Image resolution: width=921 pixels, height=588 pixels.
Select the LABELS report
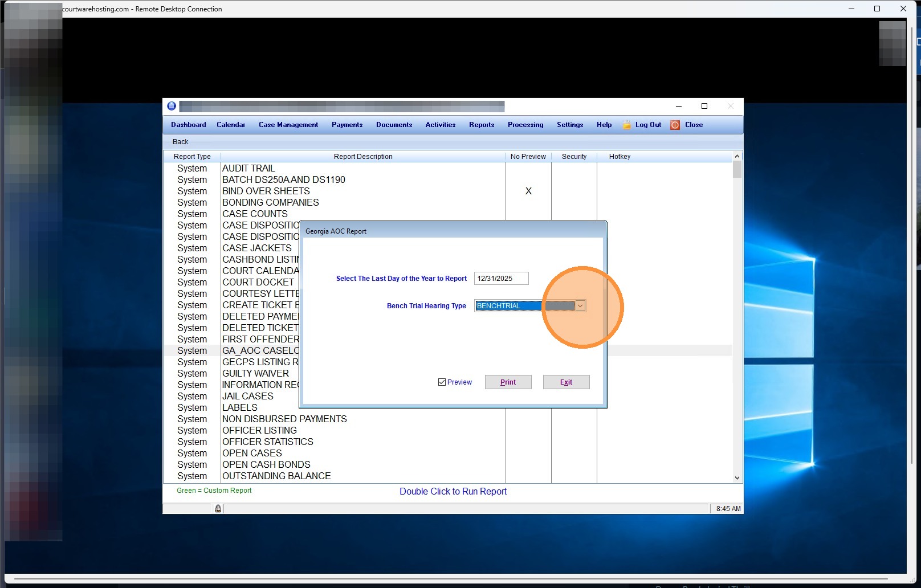[x=240, y=407]
